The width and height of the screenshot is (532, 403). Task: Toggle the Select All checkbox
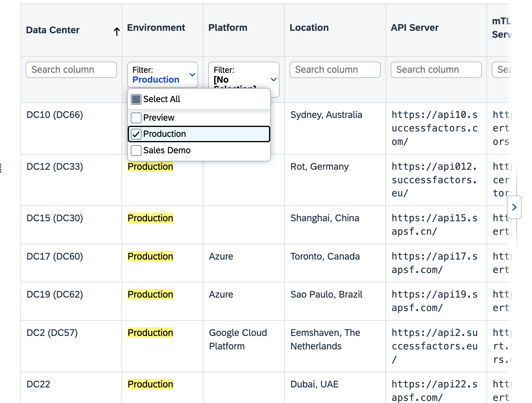(136, 99)
